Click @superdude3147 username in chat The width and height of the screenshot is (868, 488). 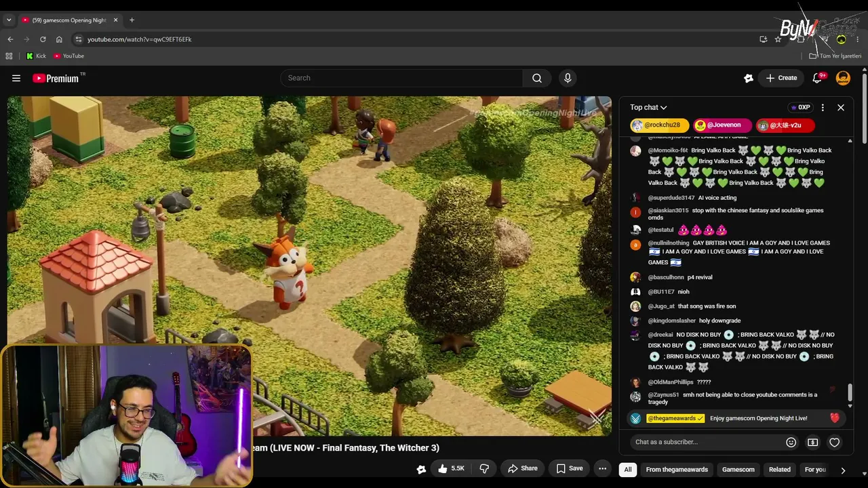point(671,198)
